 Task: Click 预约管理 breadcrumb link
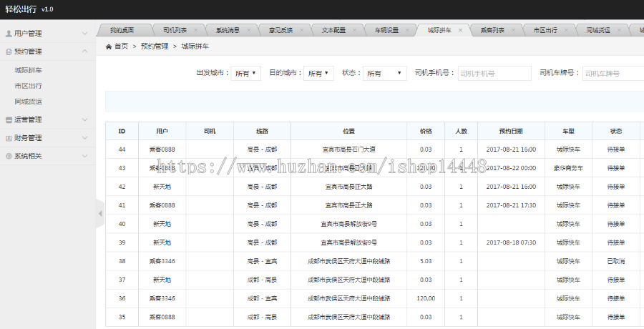pyautogui.click(x=155, y=46)
